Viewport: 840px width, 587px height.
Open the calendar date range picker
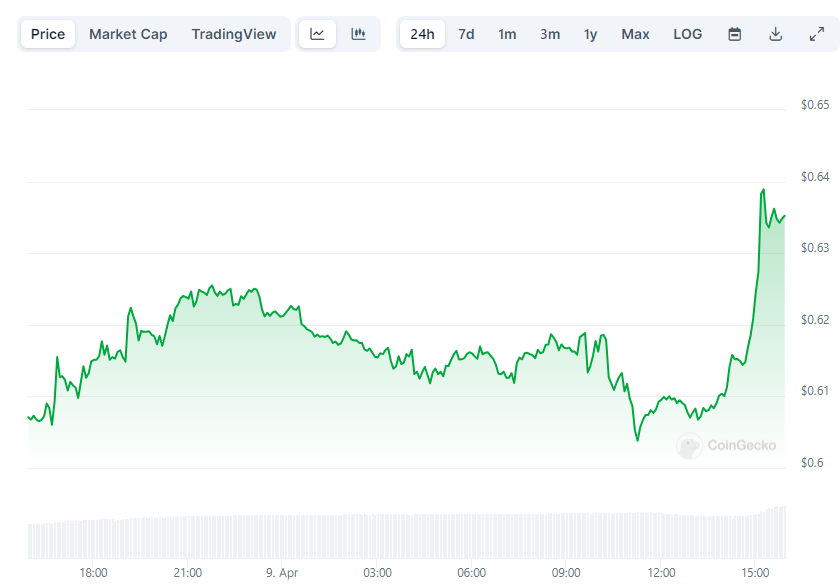pos(734,34)
